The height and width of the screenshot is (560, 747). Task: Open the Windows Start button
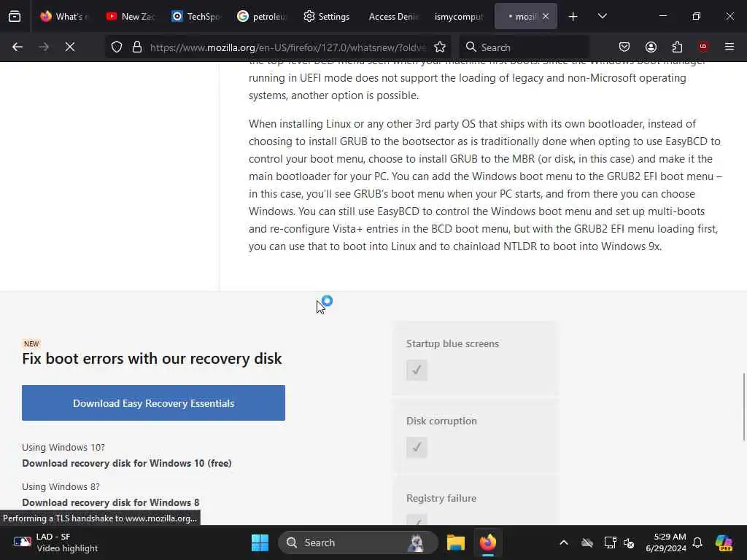point(260,542)
